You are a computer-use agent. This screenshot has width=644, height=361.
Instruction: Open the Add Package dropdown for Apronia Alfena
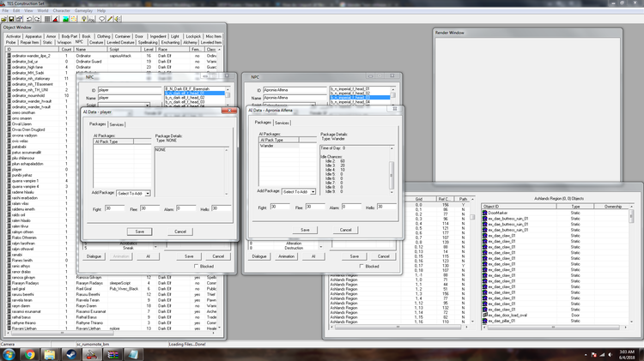pyautogui.click(x=299, y=191)
